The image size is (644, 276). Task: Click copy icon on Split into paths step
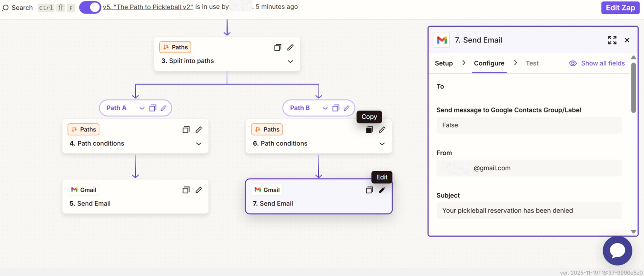[x=277, y=47]
